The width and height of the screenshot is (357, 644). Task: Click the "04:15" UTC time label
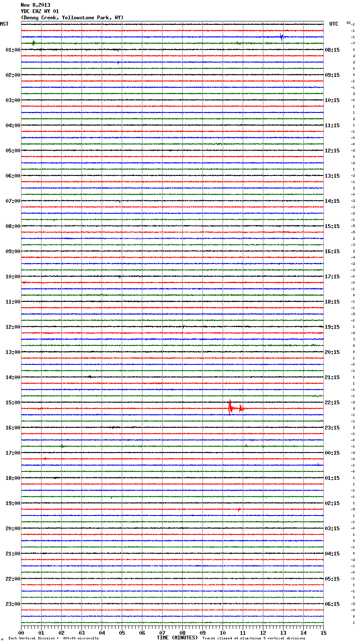(332, 554)
